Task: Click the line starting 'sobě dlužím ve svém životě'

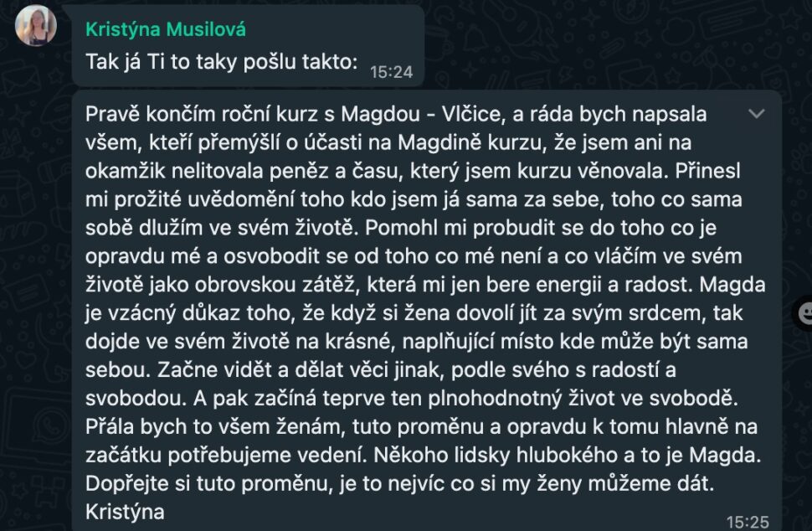Action: (x=401, y=228)
